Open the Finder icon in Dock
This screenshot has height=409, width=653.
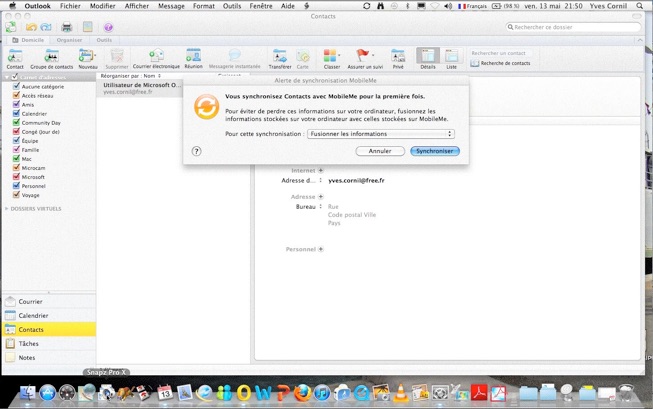(28, 393)
